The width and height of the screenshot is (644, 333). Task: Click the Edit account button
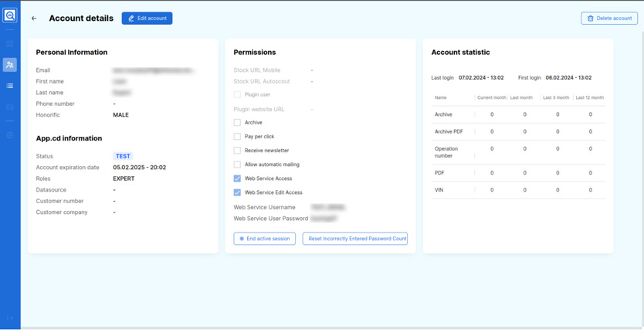tap(147, 18)
